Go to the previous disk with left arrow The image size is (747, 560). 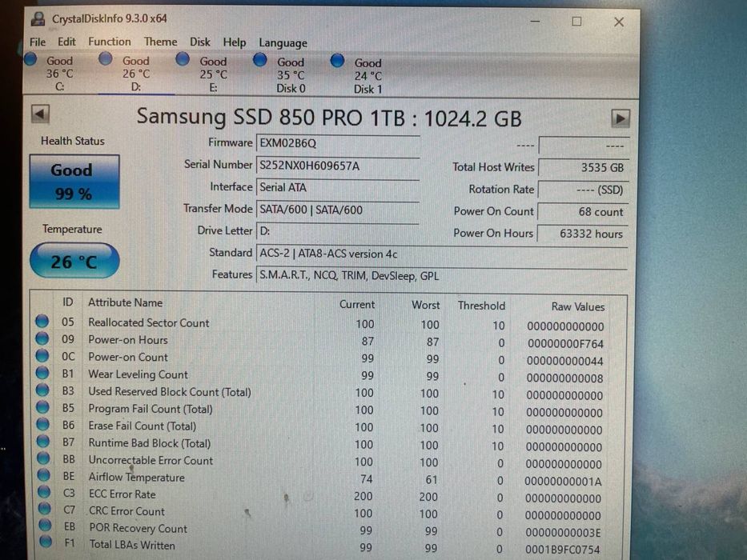tap(40, 114)
